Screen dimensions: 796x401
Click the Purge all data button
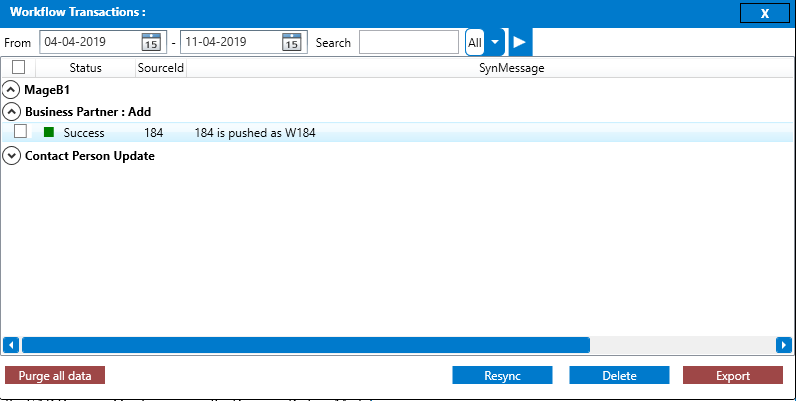55,376
